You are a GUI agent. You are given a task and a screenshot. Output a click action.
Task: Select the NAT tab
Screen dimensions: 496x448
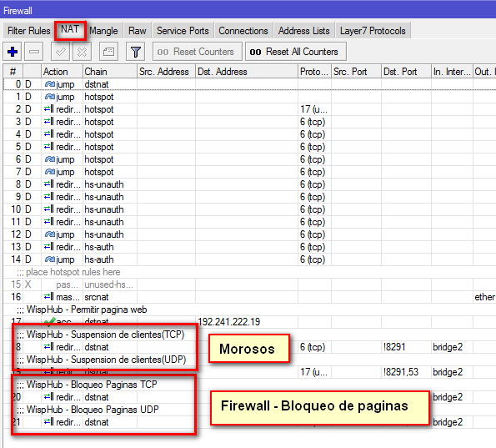pos(70,30)
